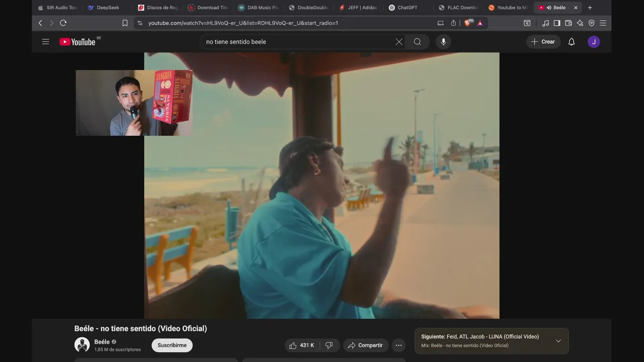Bookmark this page using the bookmark icon

(x=125, y=23)
